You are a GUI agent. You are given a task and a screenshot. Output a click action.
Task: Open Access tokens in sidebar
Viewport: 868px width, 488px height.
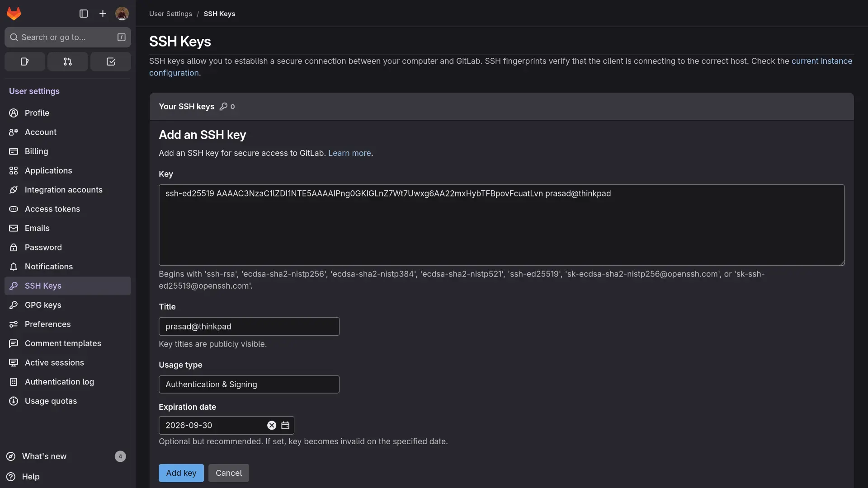52,209
